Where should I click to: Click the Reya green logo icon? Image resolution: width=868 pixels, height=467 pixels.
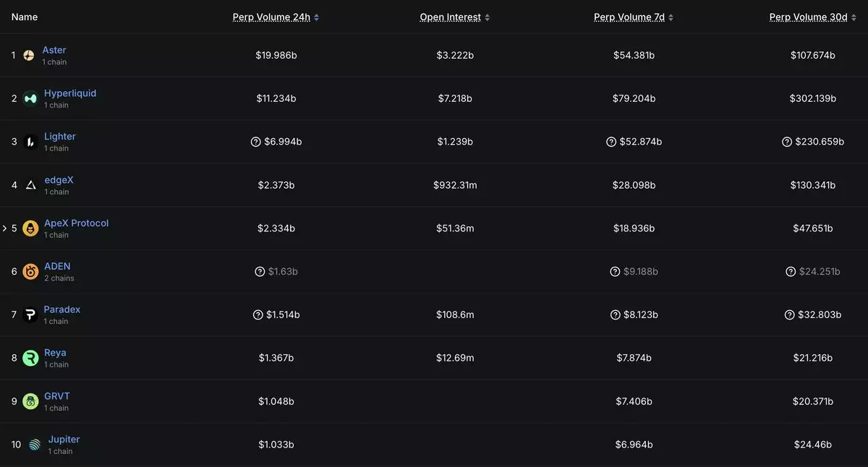pos(30,358)
